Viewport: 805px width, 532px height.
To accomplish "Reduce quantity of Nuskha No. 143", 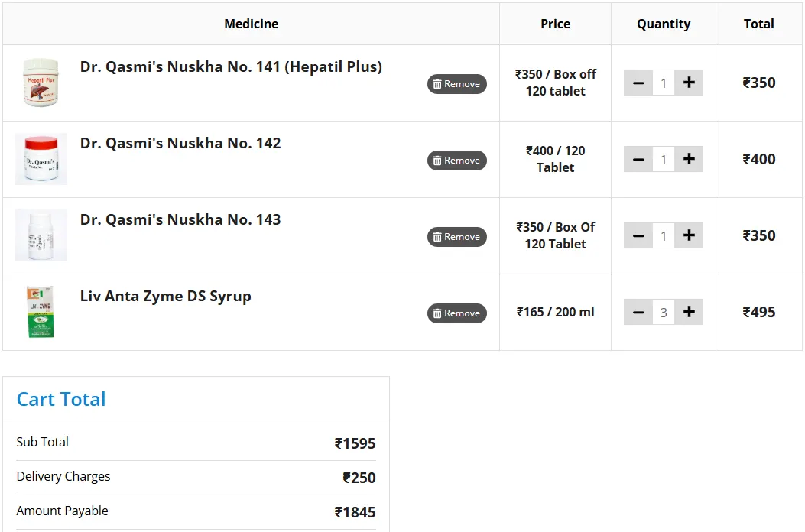I will [638, 235].
